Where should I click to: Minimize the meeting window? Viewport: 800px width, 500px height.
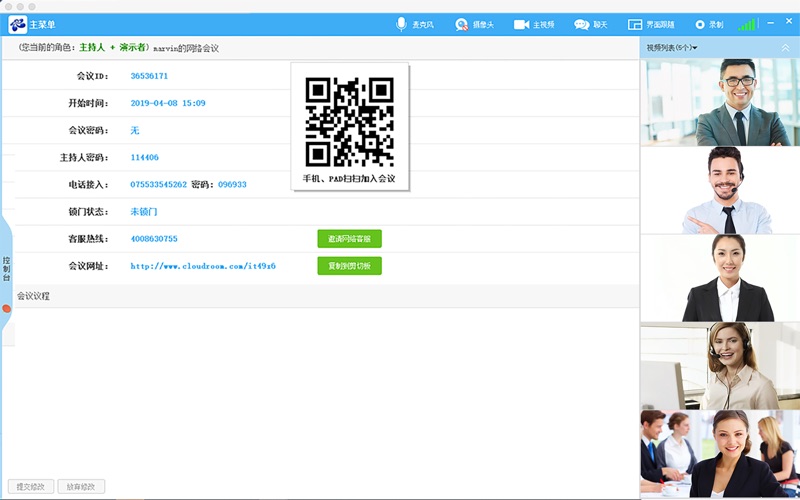(770, 23)
